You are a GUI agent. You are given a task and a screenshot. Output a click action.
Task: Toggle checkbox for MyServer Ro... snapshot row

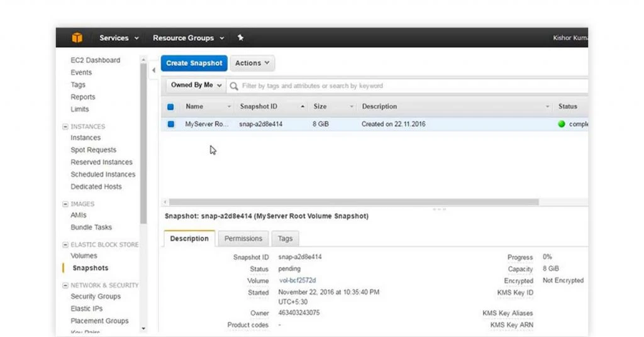coord(171,124)
